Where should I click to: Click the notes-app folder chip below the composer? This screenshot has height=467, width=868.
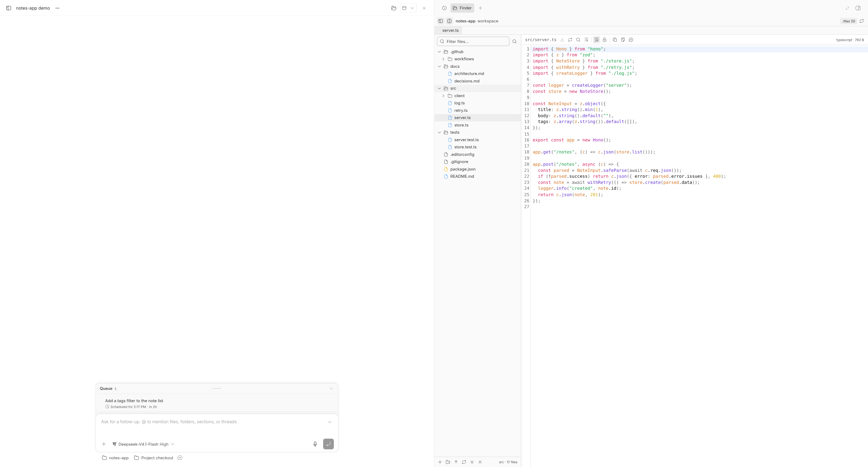point(115,458)
